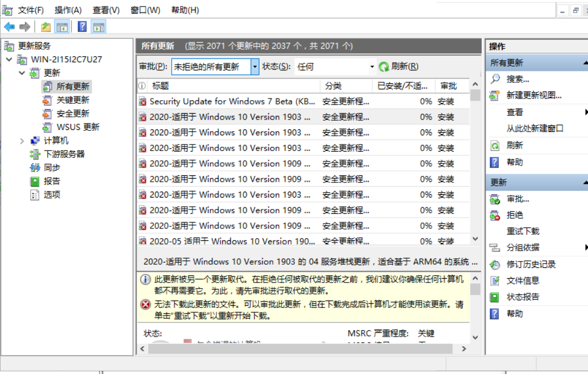Open the 同步 node
Image resolution: width=588 pixels, height=374 pixels.
point(51,168)
